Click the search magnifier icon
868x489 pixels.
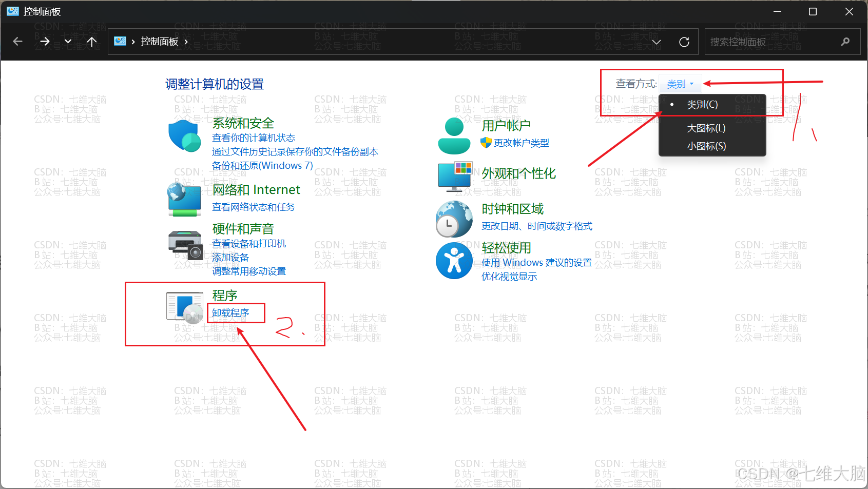click(x=845, y=42)
